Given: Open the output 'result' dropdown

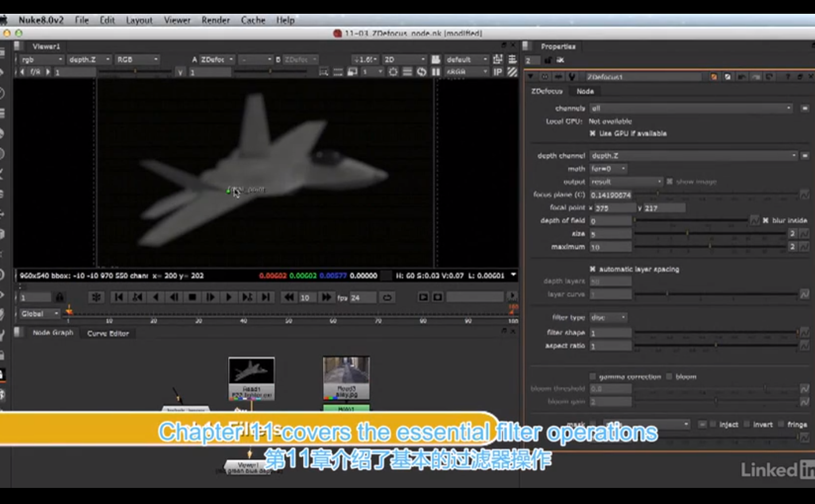Looking at the screenshot, I should click(626, 181).
